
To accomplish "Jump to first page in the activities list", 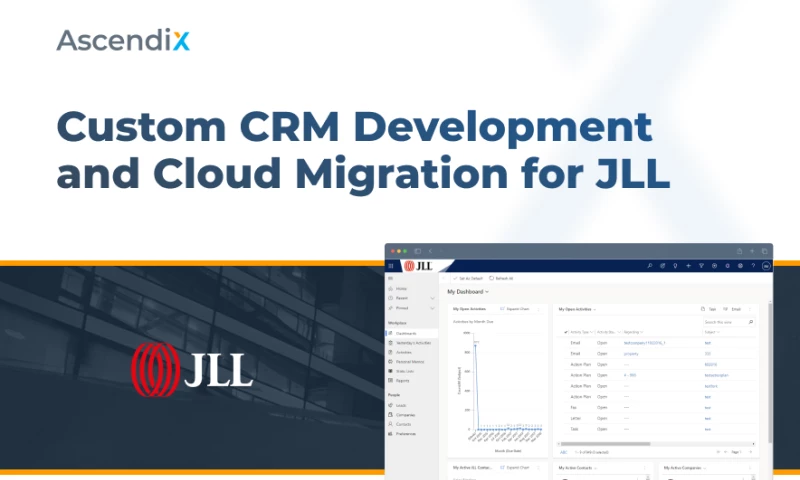I will pyautogui.click(x=718, y=452).
